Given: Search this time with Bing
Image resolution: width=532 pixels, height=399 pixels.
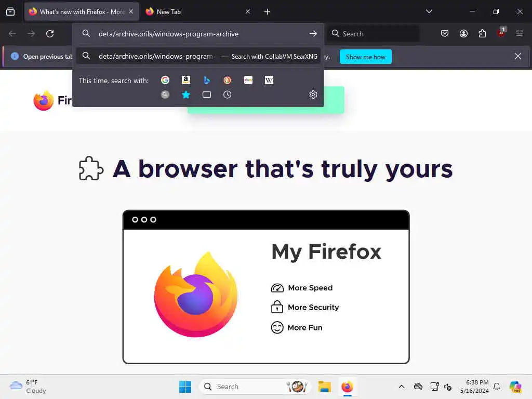Looking at the screenshot, I should 207,80.
